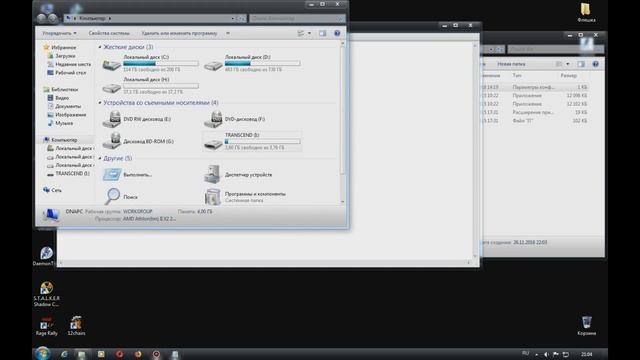The width and height of the screenshot is (640, 360).
Task: Collapse the Жесткие диски (3) group
Action: click(100, 47)
